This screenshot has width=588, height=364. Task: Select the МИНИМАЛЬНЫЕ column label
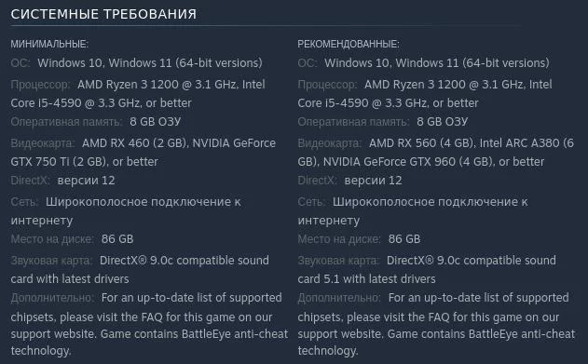[49, 44]
